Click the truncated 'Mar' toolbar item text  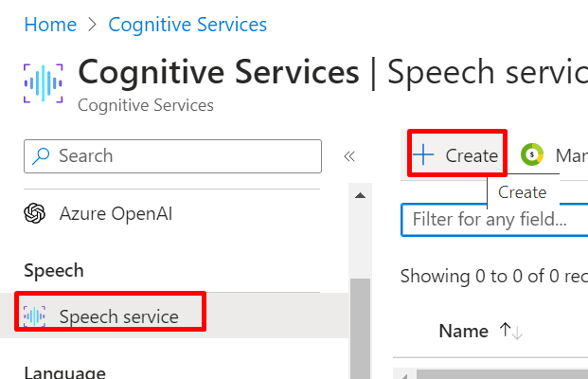pos(572,155)
